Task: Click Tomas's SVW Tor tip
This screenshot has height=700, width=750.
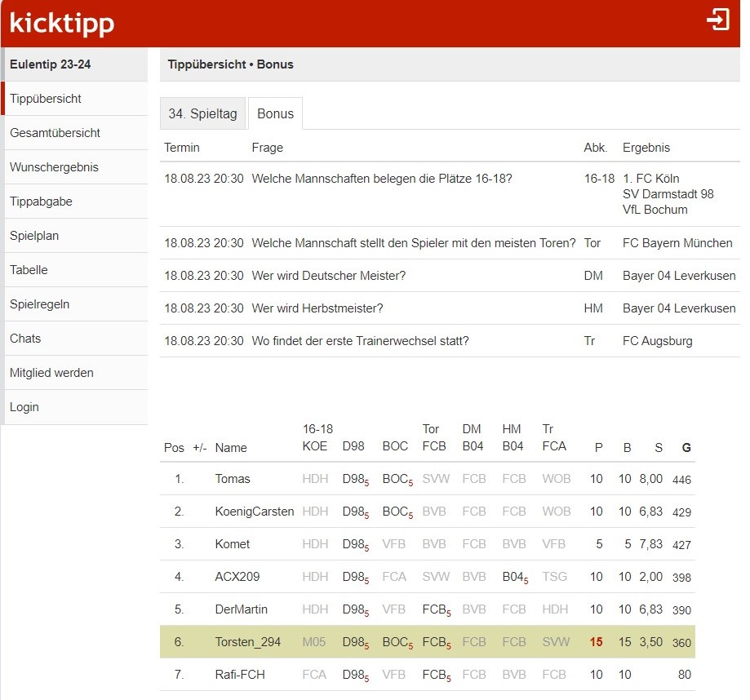Action: 436,479
